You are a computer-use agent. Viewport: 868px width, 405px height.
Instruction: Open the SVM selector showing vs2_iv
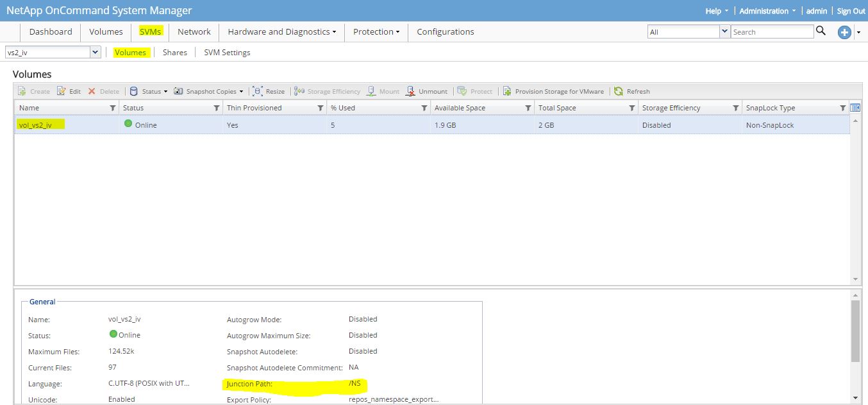pos(95,52)
